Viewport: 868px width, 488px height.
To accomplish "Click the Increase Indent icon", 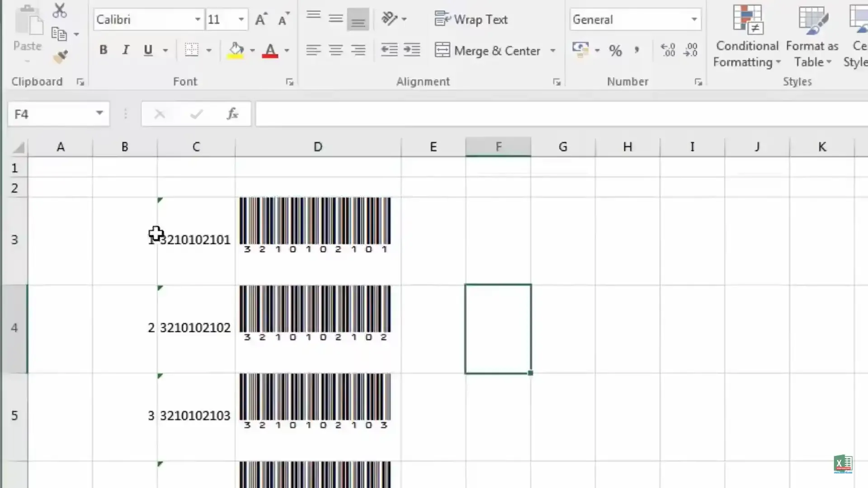I will (412, 50).
